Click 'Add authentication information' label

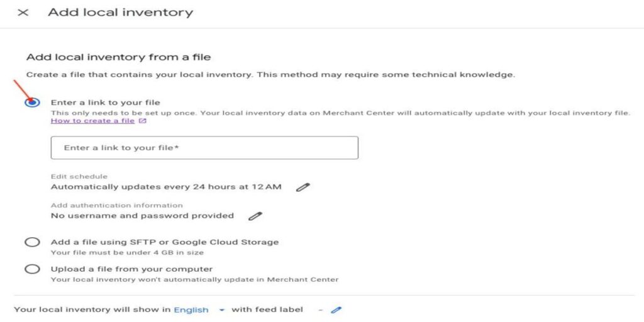pyautogui.click(x=116, y=206)
